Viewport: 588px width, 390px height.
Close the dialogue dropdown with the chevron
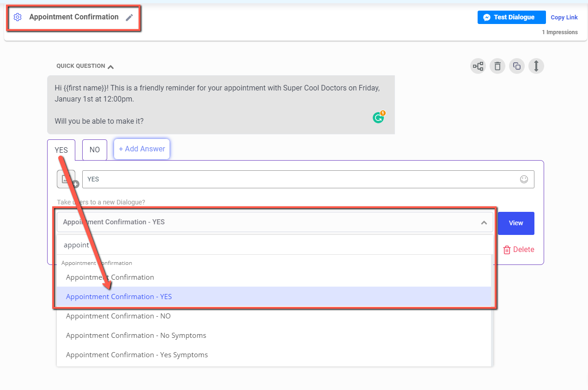(484, 222)
